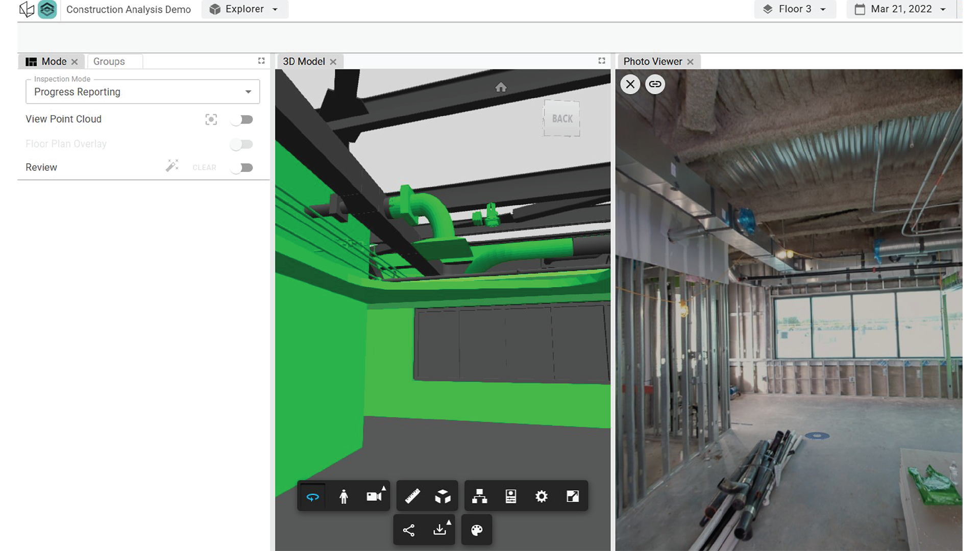Viewport: 980px width, 551px height.
Task: Enable the View Point Cloud toggle
Action: tap(241, 119)
